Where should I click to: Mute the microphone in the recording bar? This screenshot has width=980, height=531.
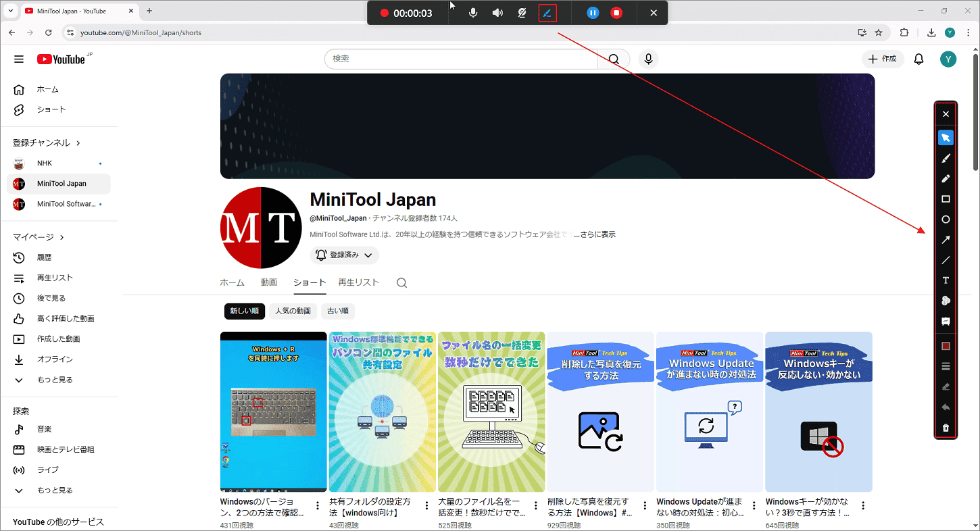(x=472, y=12)
